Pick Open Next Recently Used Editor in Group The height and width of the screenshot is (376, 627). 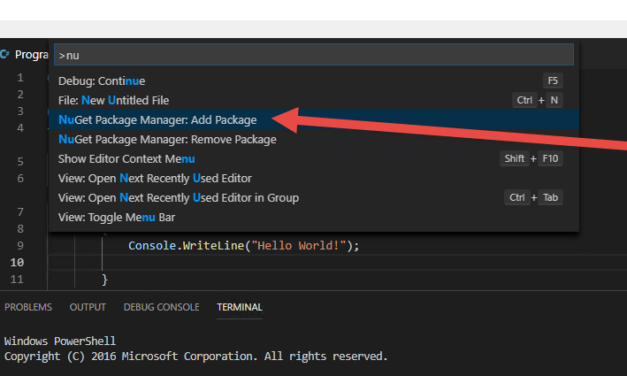(x=314, y=198)
